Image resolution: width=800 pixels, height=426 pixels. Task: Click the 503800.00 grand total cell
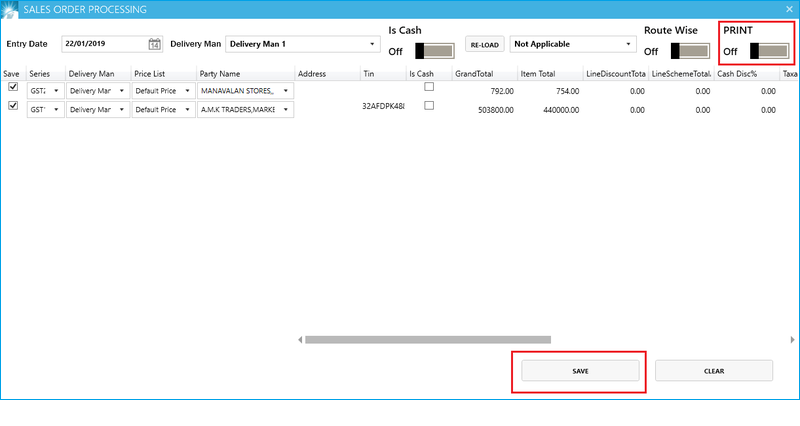pos(495,110)
